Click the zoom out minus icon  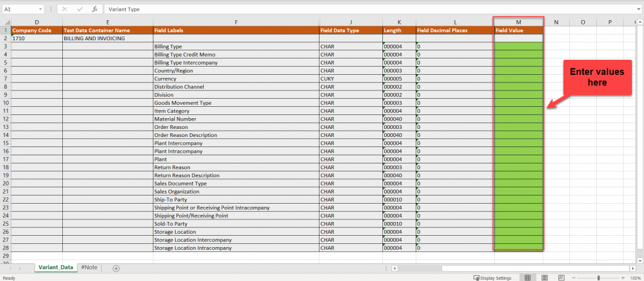tap(575, 278)
